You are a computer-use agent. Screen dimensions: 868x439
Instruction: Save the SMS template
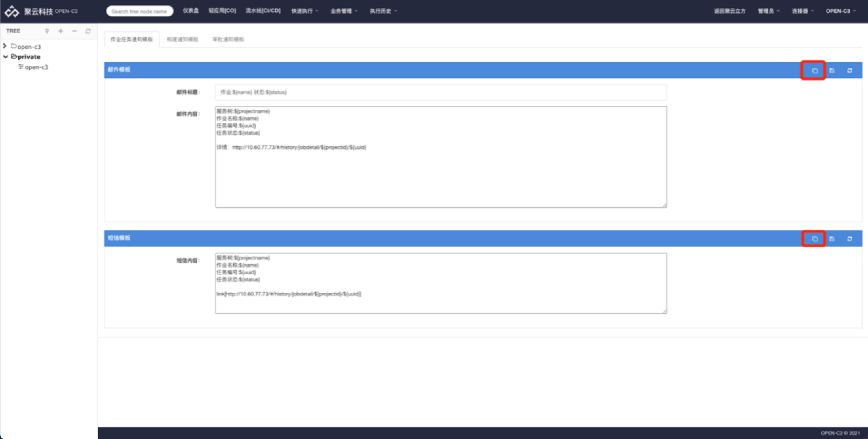click(832, 239)
